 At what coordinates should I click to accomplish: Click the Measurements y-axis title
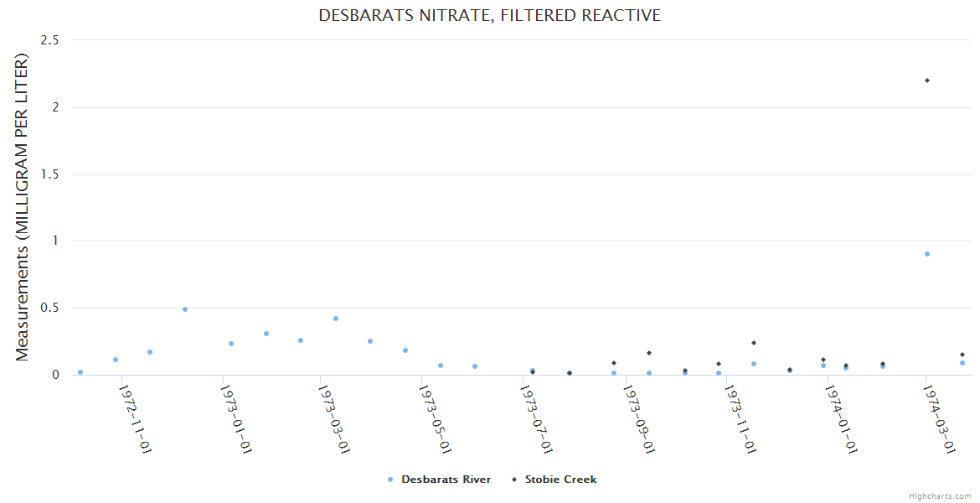23,207
